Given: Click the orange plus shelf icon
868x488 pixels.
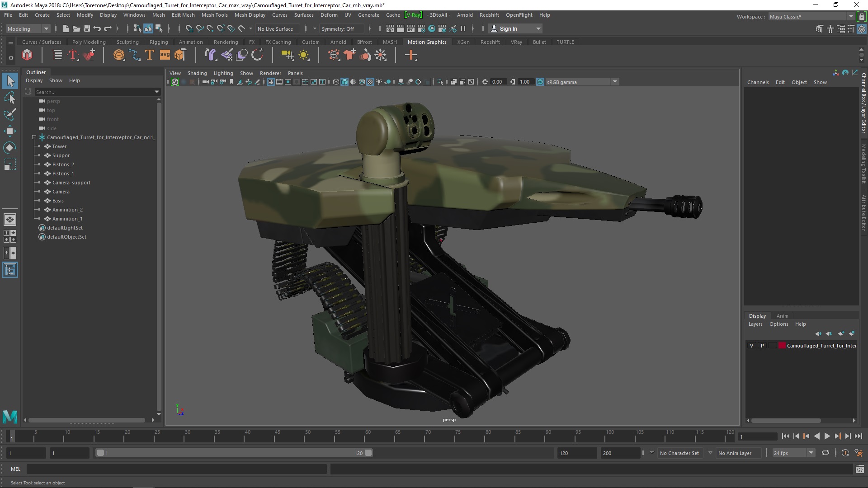Looking at the screenshot, I should coord(411,55).
